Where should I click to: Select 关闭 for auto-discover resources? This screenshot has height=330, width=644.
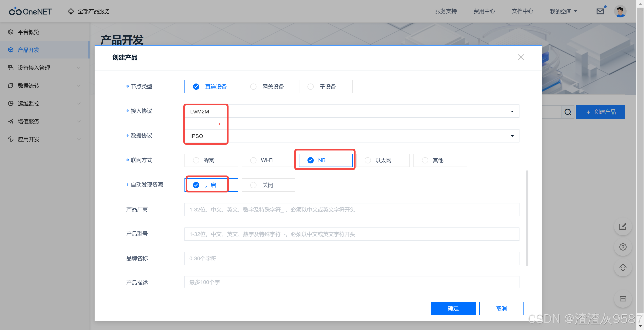point(268,185)
